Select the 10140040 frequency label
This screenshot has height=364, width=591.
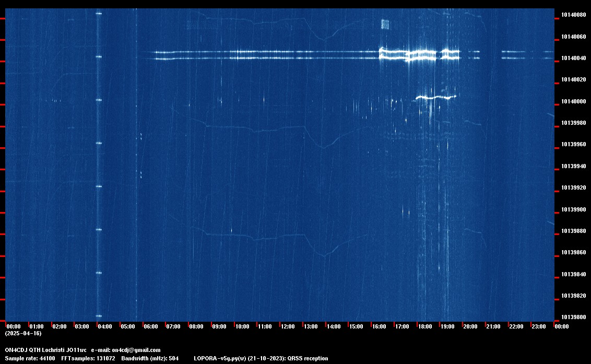[x=573, y=58]
